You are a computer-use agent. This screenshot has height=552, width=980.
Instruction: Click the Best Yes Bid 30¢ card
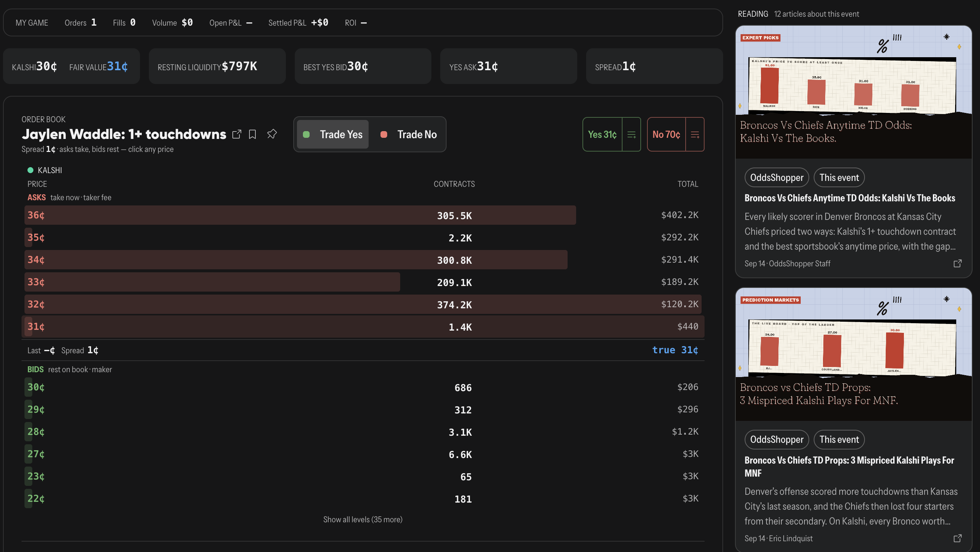(x=363, y=66)
